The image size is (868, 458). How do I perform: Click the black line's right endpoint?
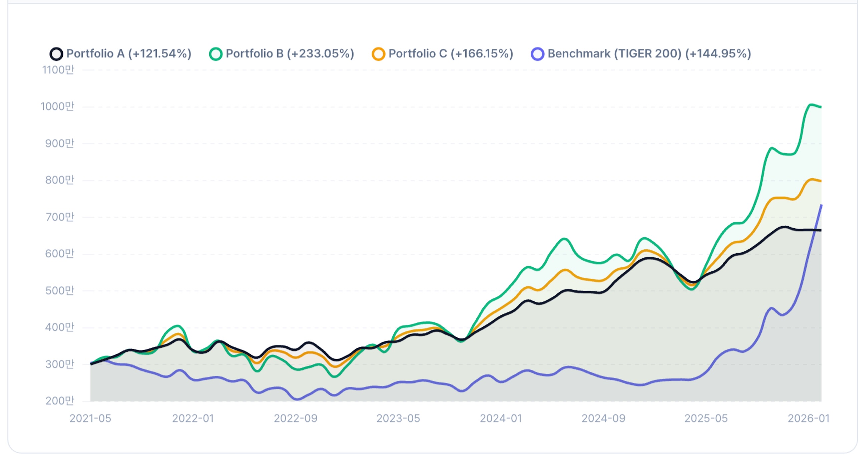821,230
